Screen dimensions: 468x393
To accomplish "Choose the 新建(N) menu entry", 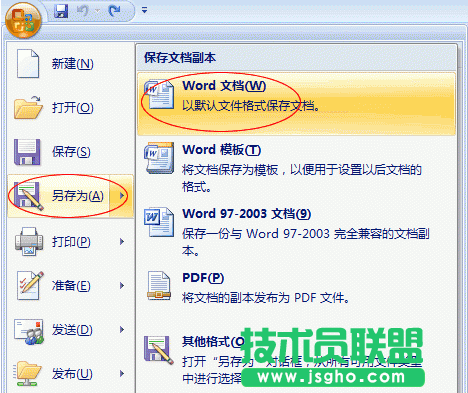I will pyautogui.click(x=70, y=64).
